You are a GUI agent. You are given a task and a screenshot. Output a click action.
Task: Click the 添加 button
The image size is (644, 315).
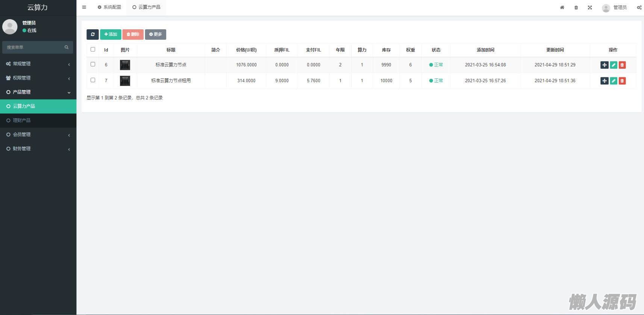tap(111, 34)
